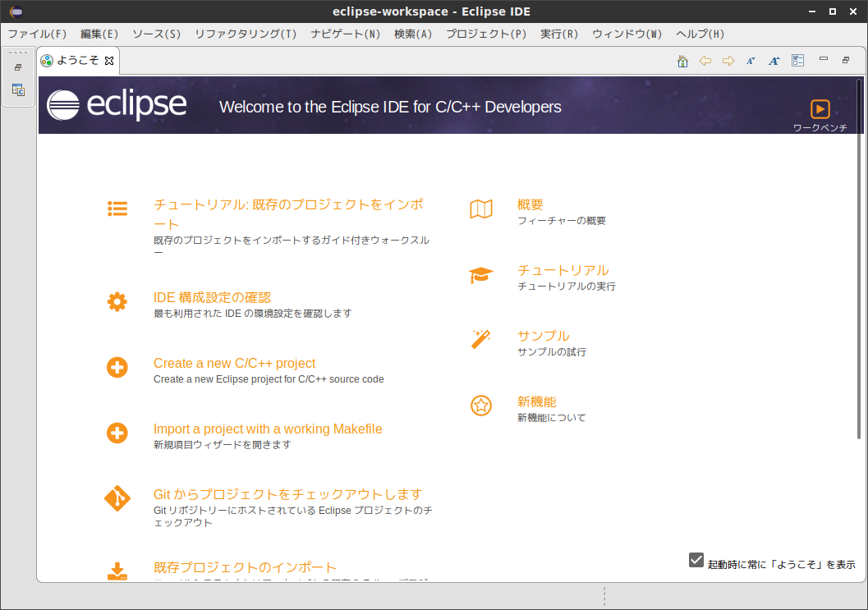Click the Welcome to the Eclipse IDE heading
This screenshot has width=868, height=610.
[x=390, y=107]
